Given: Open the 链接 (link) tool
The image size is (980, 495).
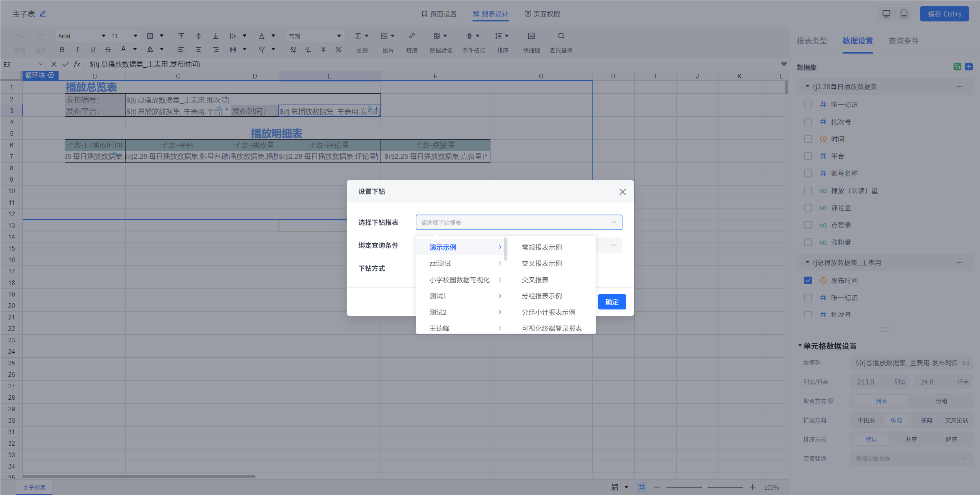Looking at the screenshot, I should pos(412,42).
